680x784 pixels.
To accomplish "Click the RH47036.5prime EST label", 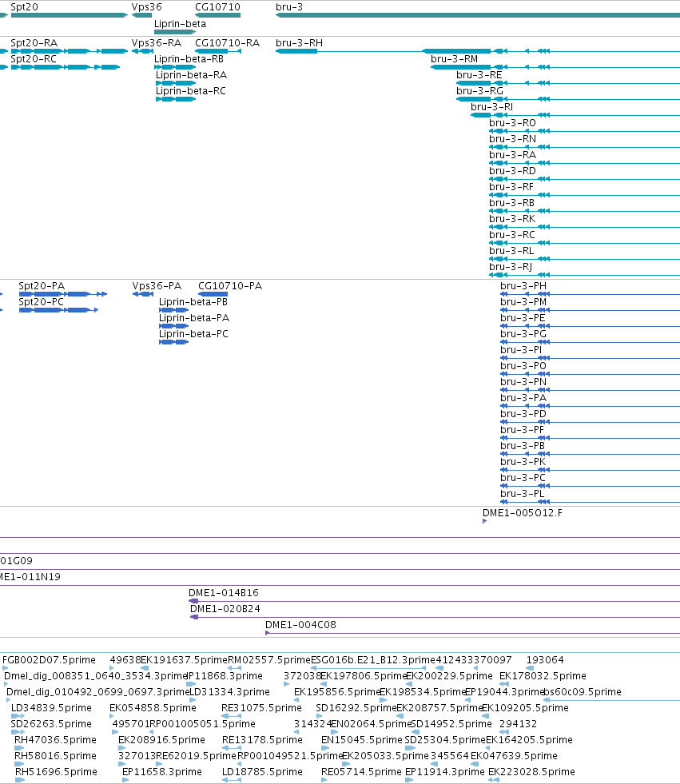I will tap(55, 740).
